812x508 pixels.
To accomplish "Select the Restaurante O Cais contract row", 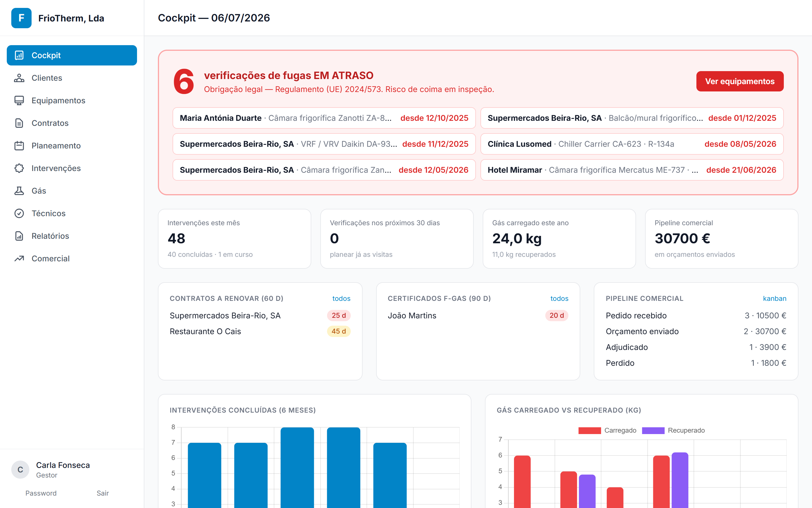I will pos(260,331).
